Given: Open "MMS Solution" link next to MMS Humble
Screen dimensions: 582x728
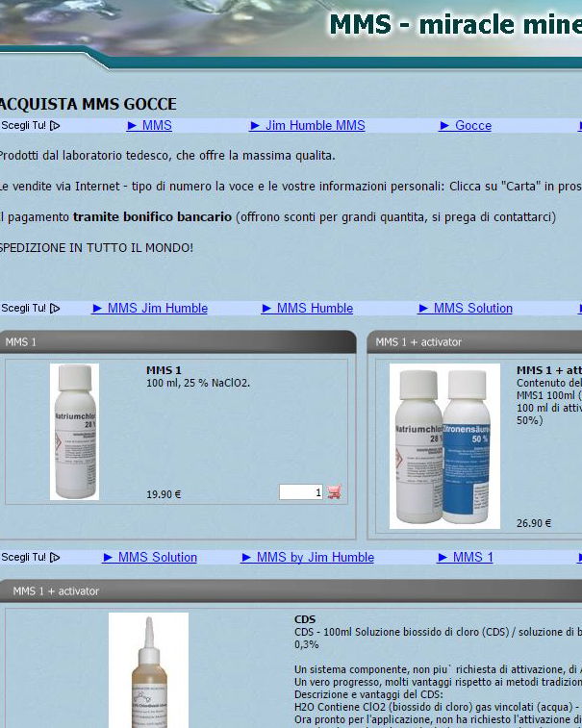Looking at the screenshot, I should pos(472,309).
